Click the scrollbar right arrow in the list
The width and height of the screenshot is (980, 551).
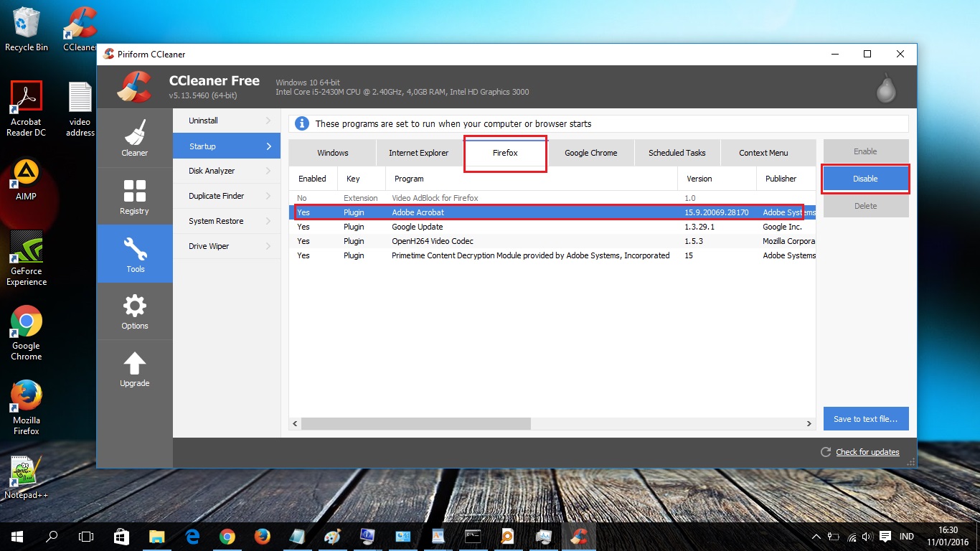(809, 424)
